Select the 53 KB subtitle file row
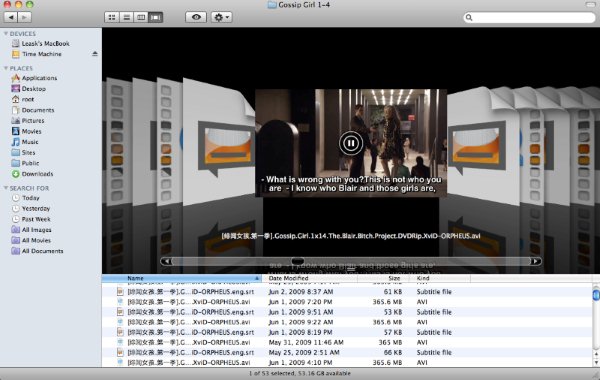Image resolution: width=600 pixels, height=380 pixels. 347,312
